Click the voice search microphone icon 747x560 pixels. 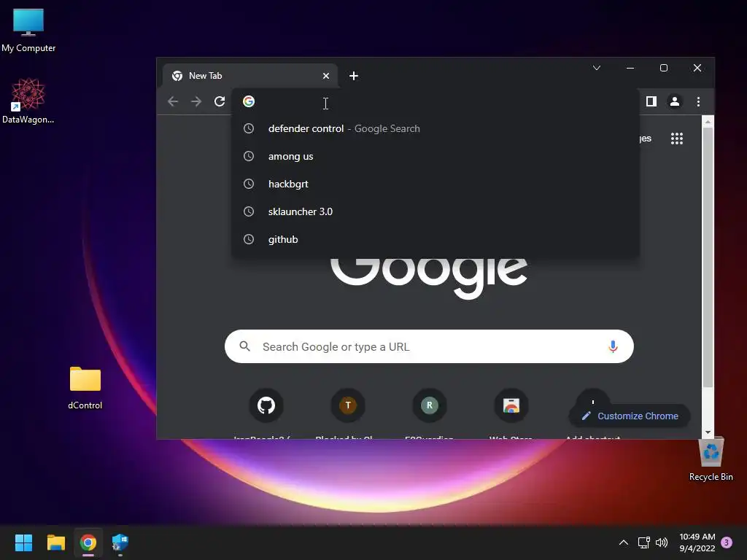[x=613, y=346]
